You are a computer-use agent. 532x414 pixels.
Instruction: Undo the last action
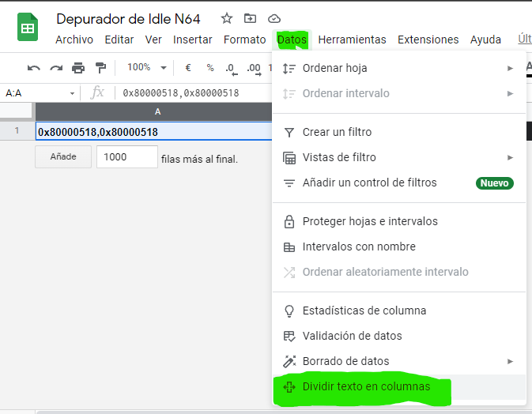coord(33,68)
